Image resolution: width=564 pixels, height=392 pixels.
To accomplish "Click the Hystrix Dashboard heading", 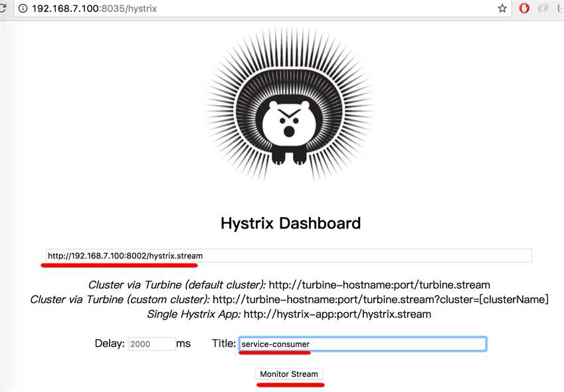I will [x=290, y=223].
